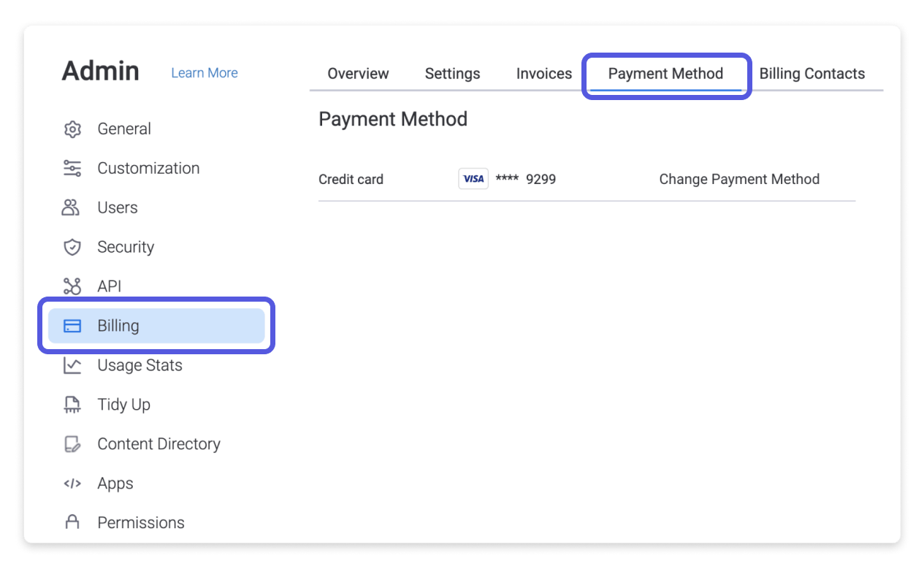924x569 pixels.
Task: Click the API nodes icon
Action: [x=72, y=286]
